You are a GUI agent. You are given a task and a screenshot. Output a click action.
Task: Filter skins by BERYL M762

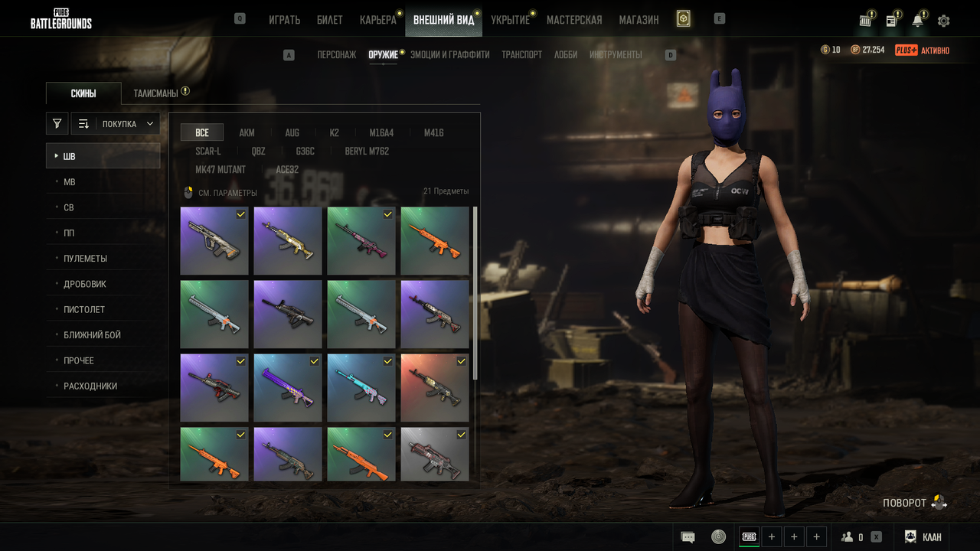[x=367, y=152]
